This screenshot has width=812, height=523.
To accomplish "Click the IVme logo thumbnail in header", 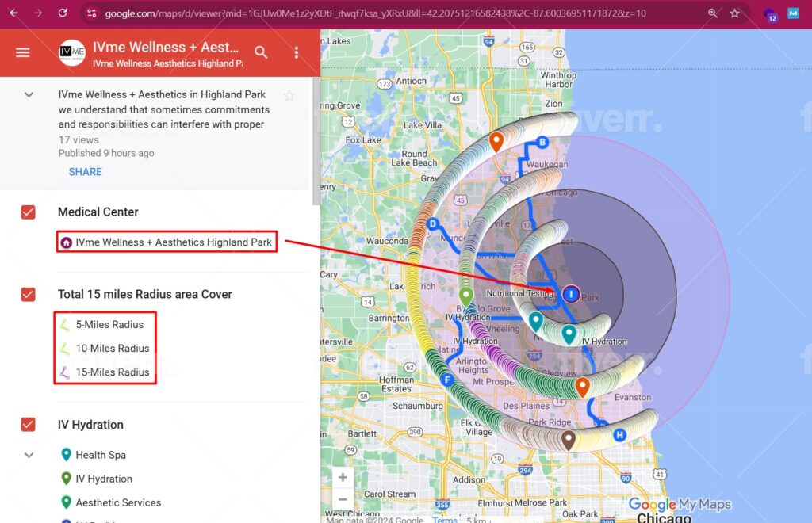I will click(72, 52).
